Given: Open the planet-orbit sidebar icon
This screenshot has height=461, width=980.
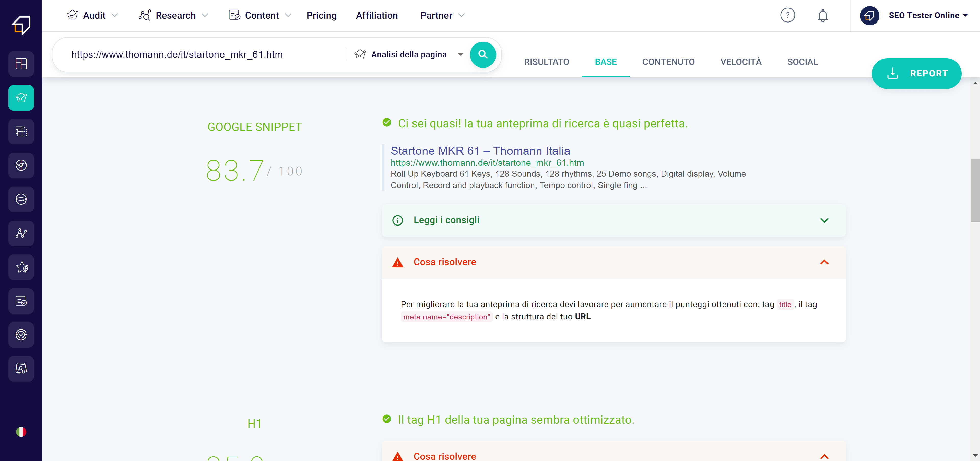Looking at the screenshot, I should [21, 199].
